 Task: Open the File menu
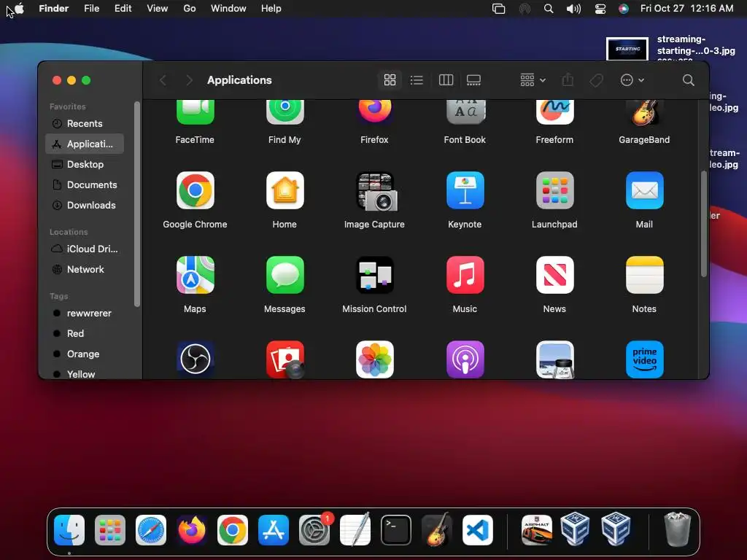coord(91,9)
